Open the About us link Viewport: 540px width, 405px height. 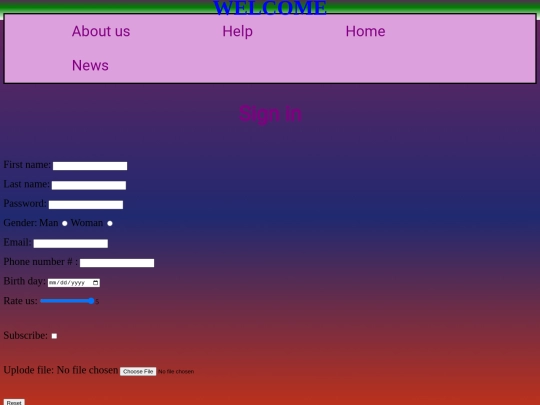(101, 31)
